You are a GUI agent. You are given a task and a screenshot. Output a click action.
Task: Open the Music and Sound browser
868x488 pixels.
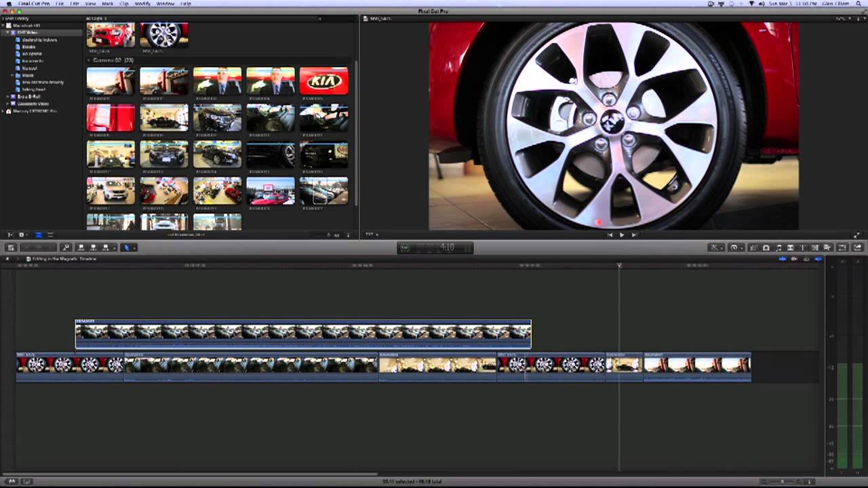pos(778,248)
